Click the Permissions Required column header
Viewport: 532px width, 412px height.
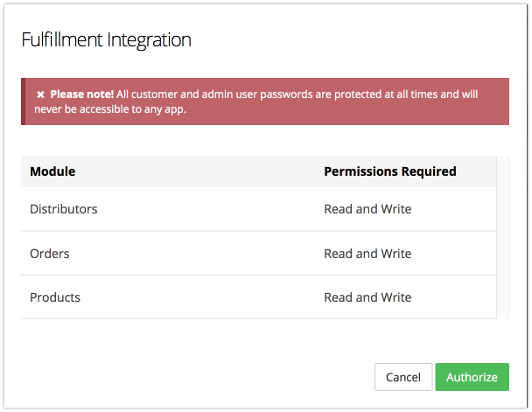[390, 171]
